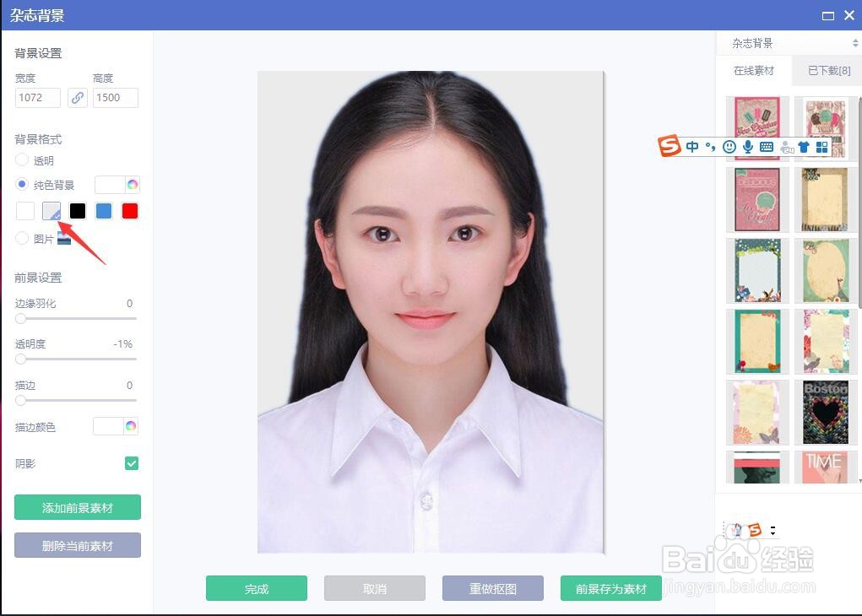Click the Sogou input method S logo
The image size is (862, 616).
(668, 146)
